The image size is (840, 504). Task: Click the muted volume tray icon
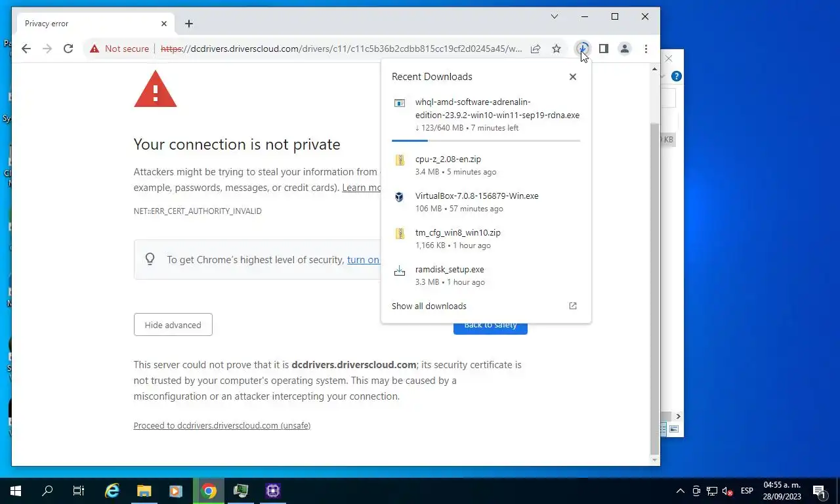pyautogui.click(x=727, y=491)
